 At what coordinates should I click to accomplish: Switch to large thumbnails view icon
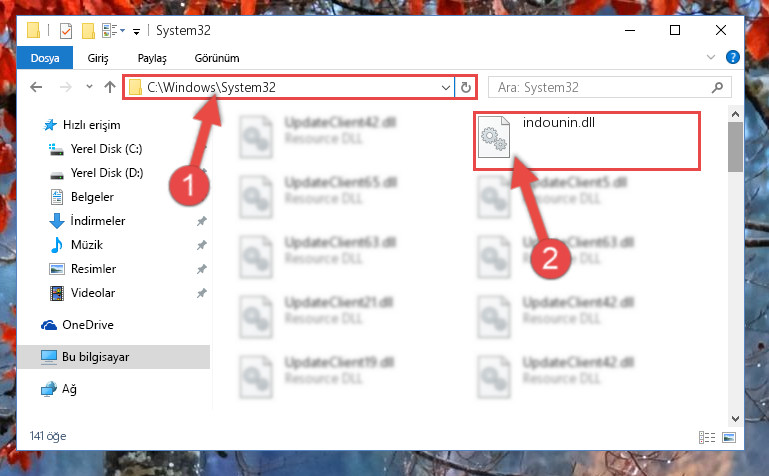click(729, 437)
